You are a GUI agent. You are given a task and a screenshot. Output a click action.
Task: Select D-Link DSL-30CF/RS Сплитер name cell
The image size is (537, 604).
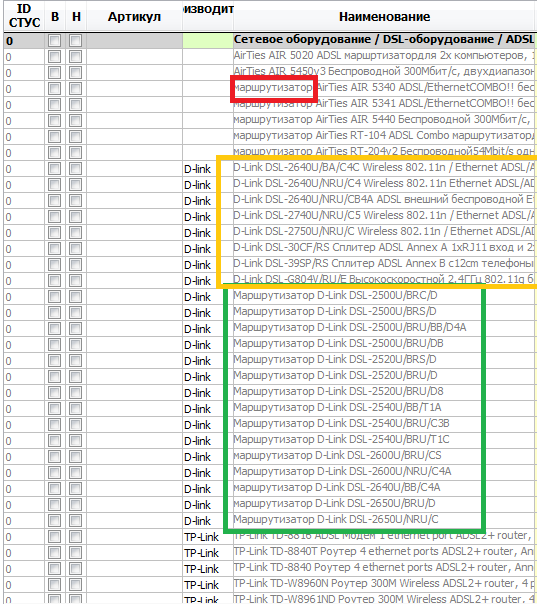coord(384,248)
